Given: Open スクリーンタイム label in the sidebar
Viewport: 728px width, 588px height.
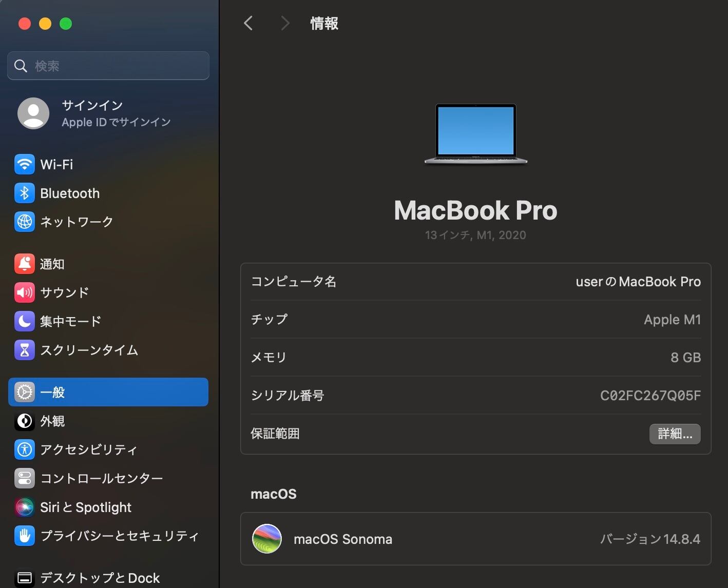Looking at the screenshot, I should click(89, 350).
